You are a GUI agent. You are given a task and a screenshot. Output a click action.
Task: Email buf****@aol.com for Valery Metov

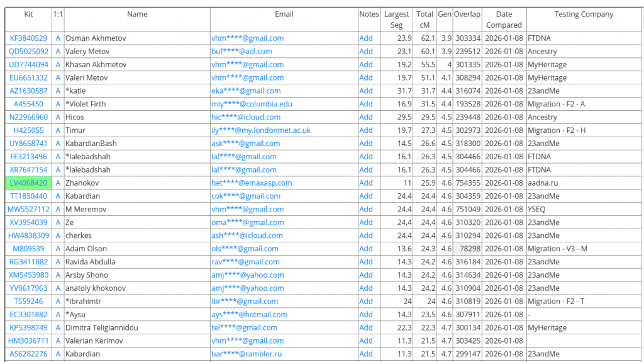coord(241,52)
